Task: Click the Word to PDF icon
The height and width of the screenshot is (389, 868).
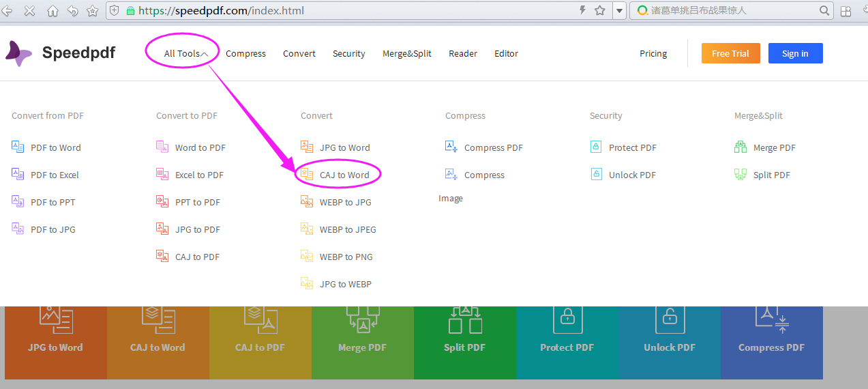Action: (x=162, y=147)
